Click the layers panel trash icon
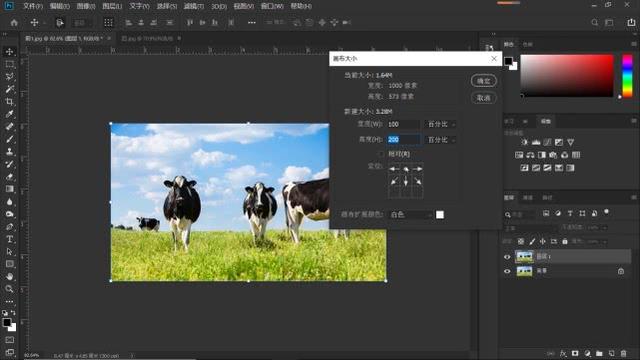640x360 pixels. 623,353
